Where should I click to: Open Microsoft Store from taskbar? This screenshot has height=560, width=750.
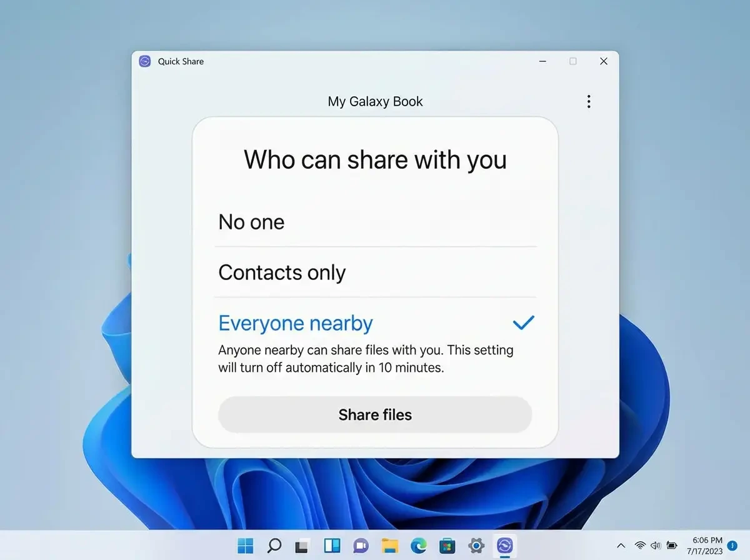tap(447, 546)
